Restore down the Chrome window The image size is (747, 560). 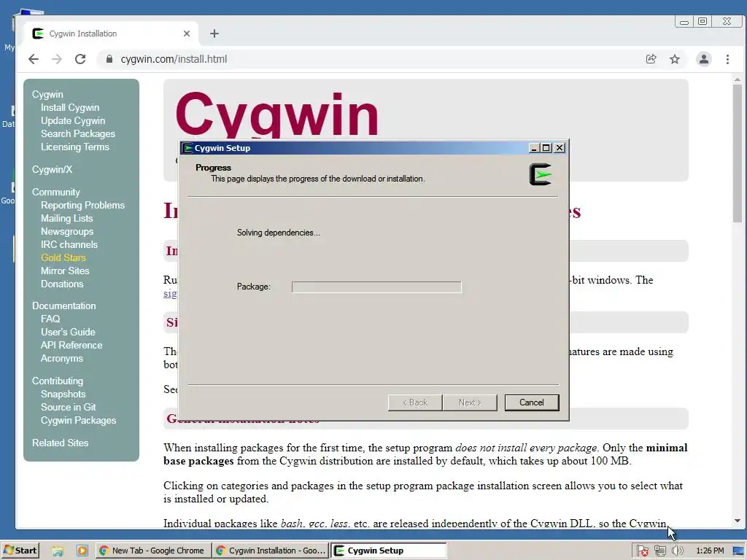coord(703,21)
